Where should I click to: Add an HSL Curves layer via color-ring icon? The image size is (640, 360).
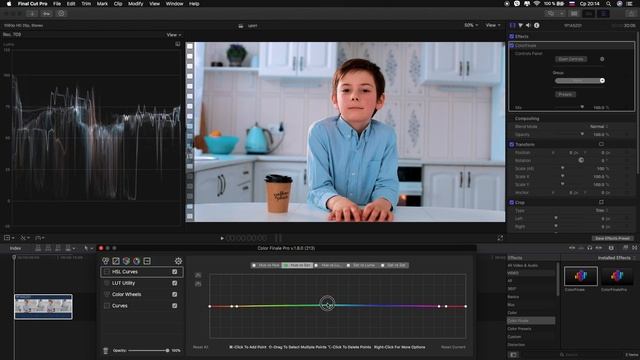[136, 261]
